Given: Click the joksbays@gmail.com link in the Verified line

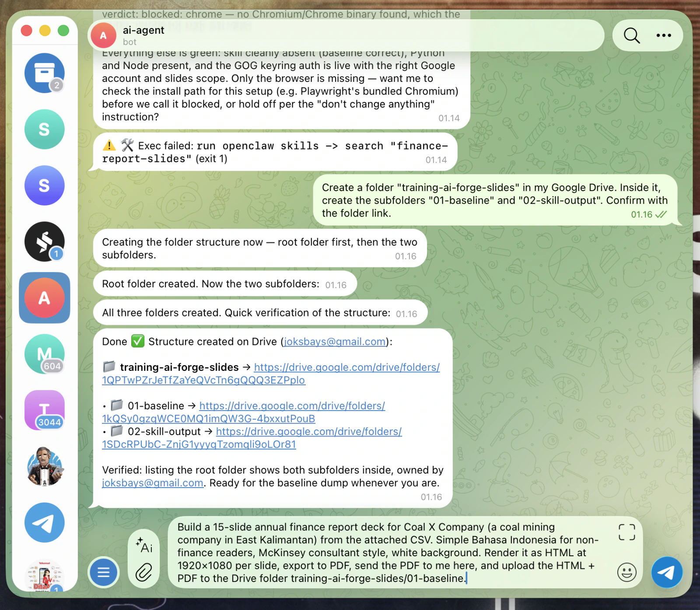Looking at the screenshot, I should [x=153, y=483].
